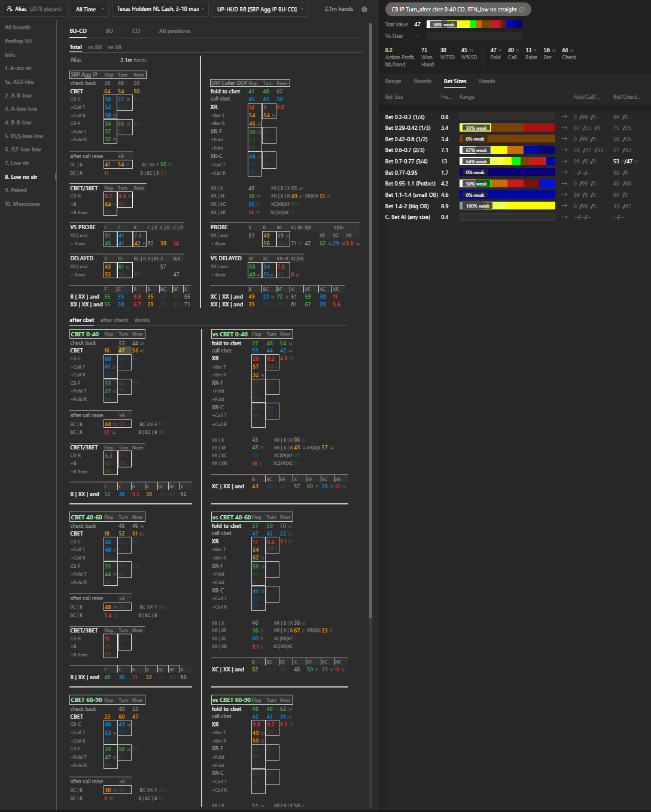The width and height of the screenshot is (651, 812).
Task: Select All boards in the sidebar
Action: [x=18, y=28]
